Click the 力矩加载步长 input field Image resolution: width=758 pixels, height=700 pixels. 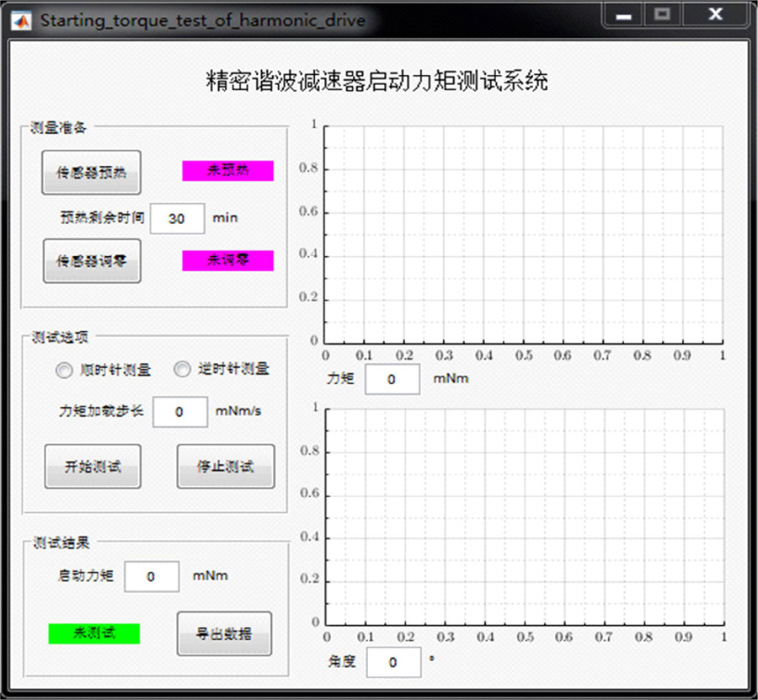click(x=179, y=412)
